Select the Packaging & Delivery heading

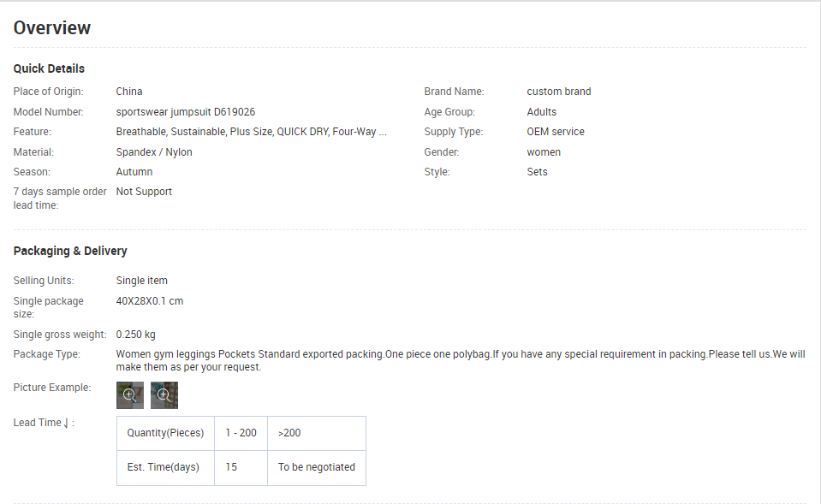point(70,251)
